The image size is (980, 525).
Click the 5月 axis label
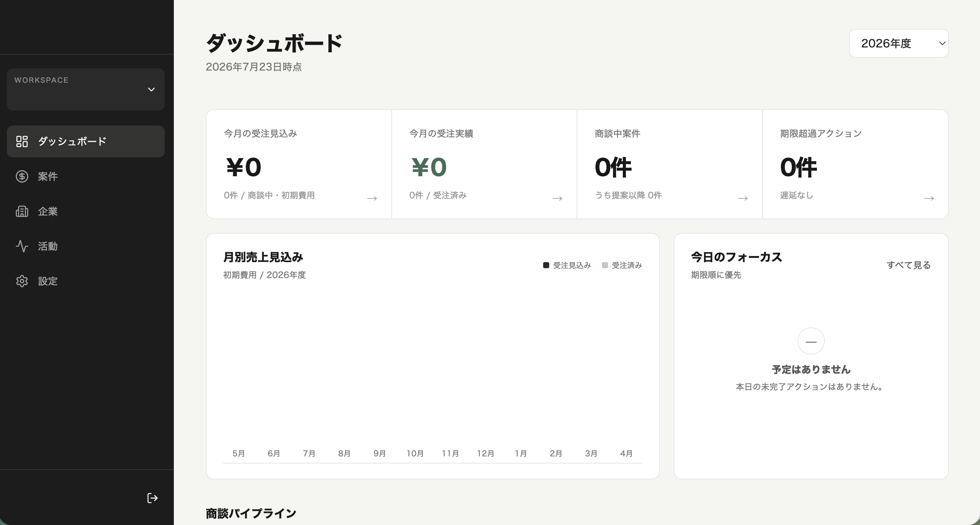(x=238, y=454)
